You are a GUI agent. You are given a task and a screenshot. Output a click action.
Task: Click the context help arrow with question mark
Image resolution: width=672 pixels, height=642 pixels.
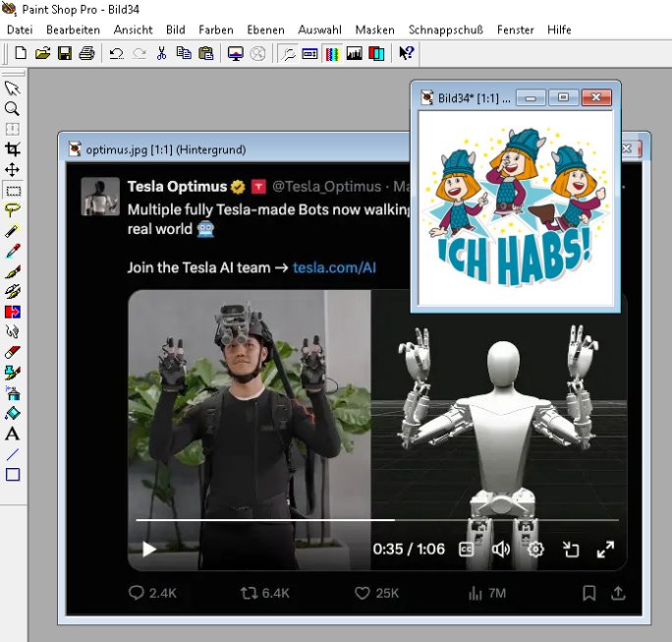coord(406,54)
